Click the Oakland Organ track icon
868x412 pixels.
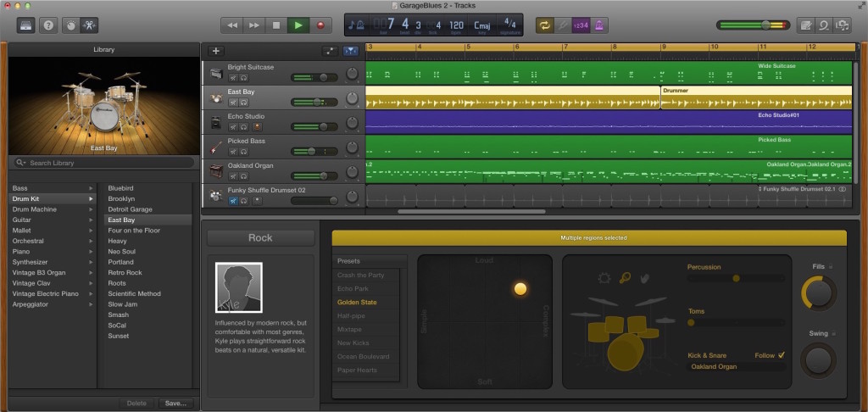coord(216,171)
